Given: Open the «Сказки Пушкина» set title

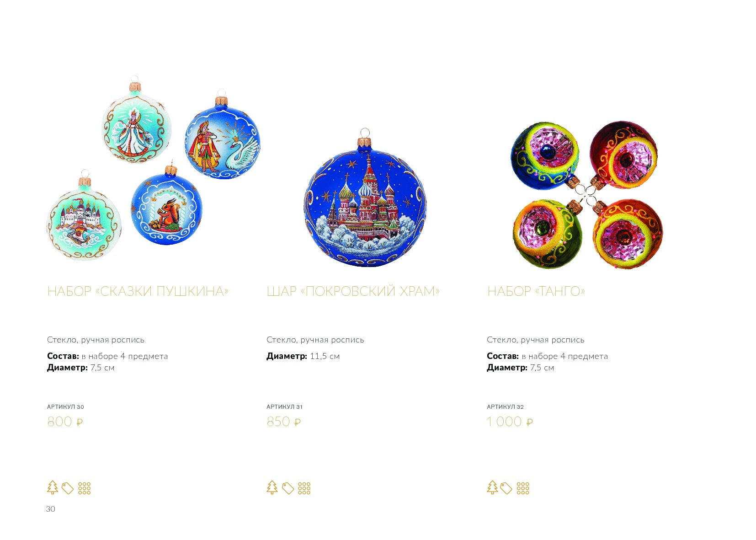Looking at the screenshot, I should pos(138,291).
